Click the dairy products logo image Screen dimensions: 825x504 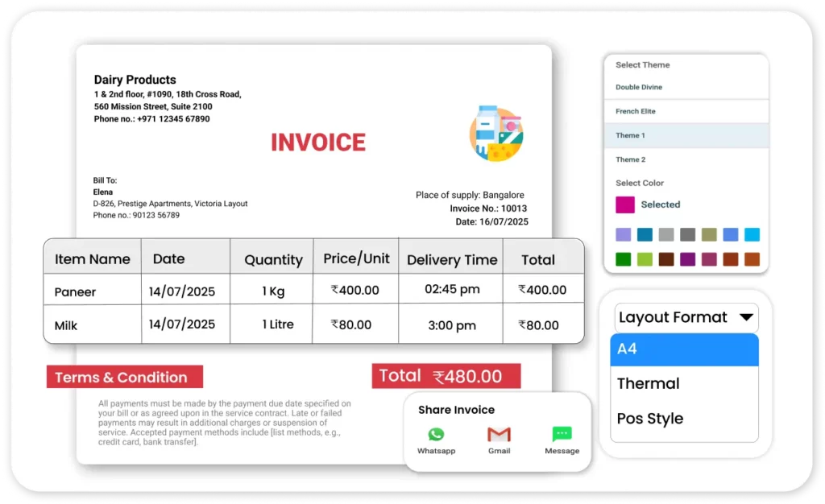pos(496,134)
